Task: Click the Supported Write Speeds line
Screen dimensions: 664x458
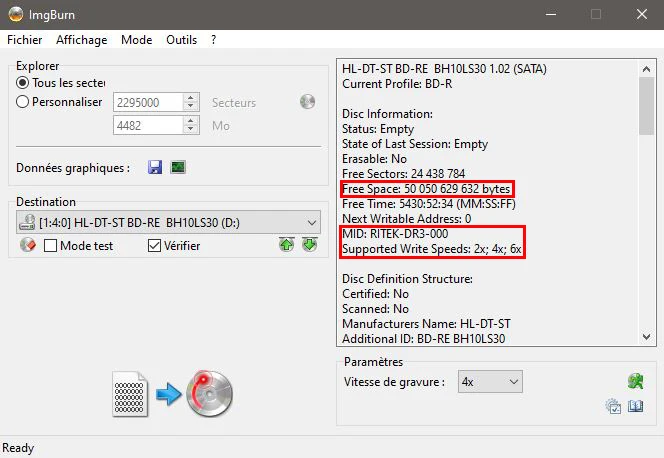Action: (432, 249)
